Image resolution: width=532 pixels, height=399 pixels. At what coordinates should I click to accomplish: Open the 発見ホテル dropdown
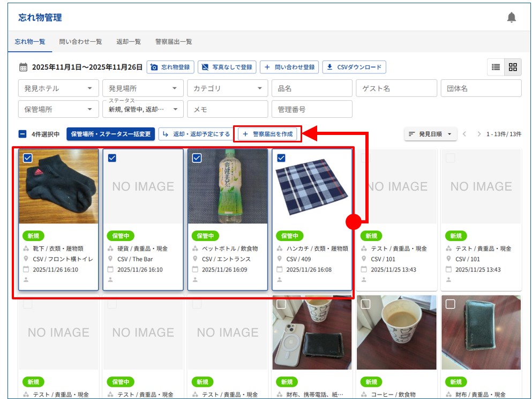tap(58, 88)
